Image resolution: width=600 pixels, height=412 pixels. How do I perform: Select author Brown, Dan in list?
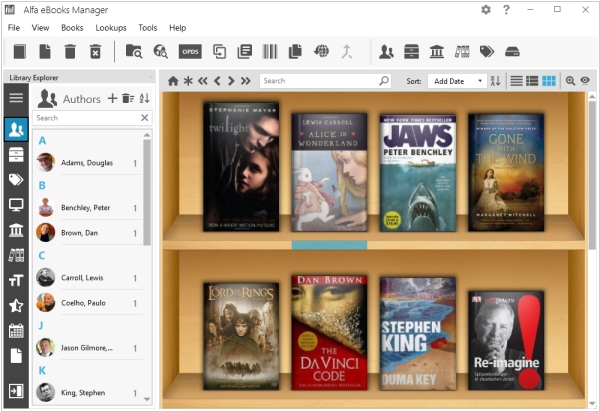click(x=80, y=233)
